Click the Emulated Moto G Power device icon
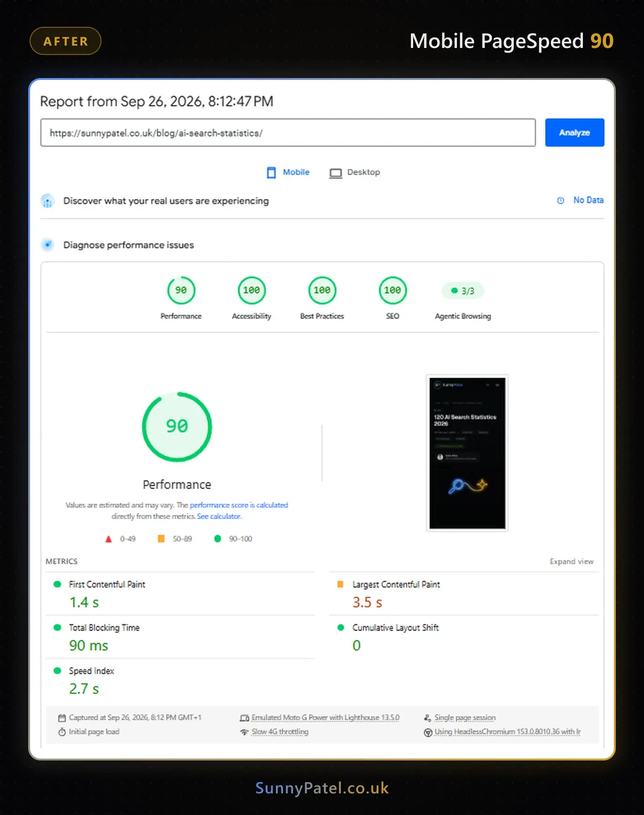644x815 pixels. 244,718
